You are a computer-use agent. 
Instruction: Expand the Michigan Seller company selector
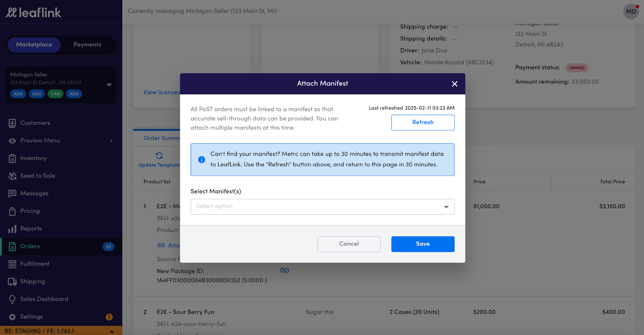coord(109,85)
